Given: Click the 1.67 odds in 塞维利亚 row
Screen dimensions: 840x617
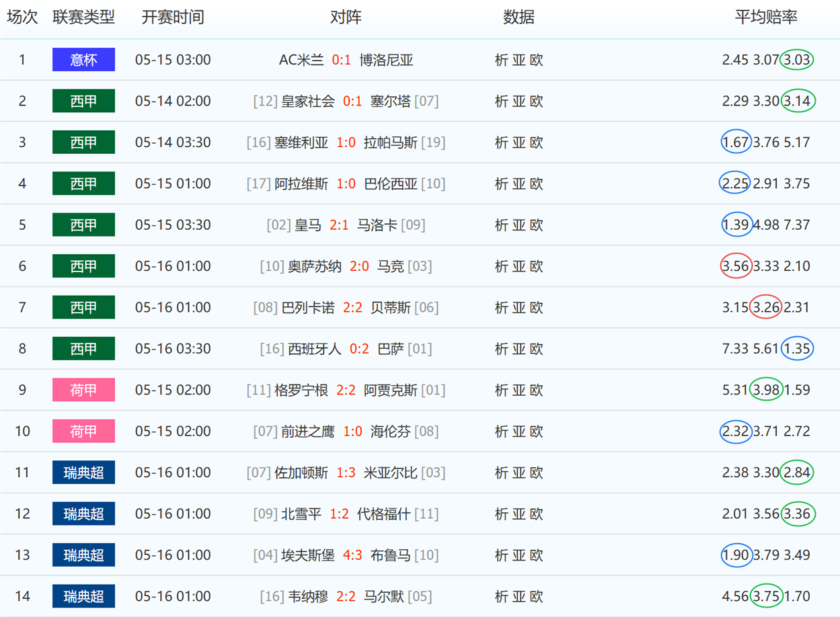Looking at the screenshot, I should (x=735, y=142).
